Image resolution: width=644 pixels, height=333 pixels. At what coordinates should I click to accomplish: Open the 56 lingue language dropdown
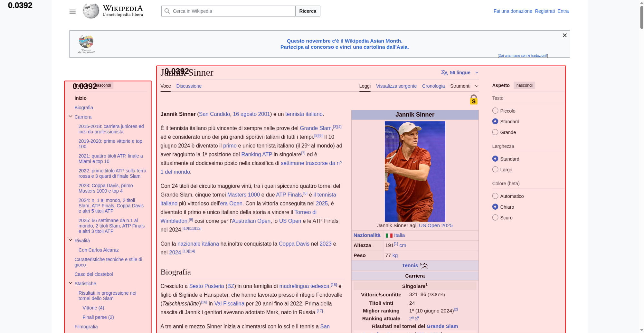coord(459,73)
